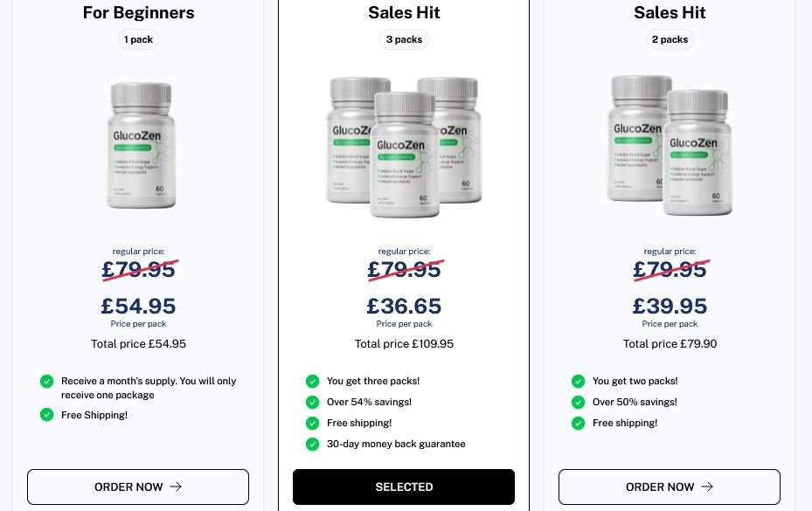812x511 pixels.
Task: Click the checkmark beside 'Over 54% savings!'
Action: click(x=312, y=402)
